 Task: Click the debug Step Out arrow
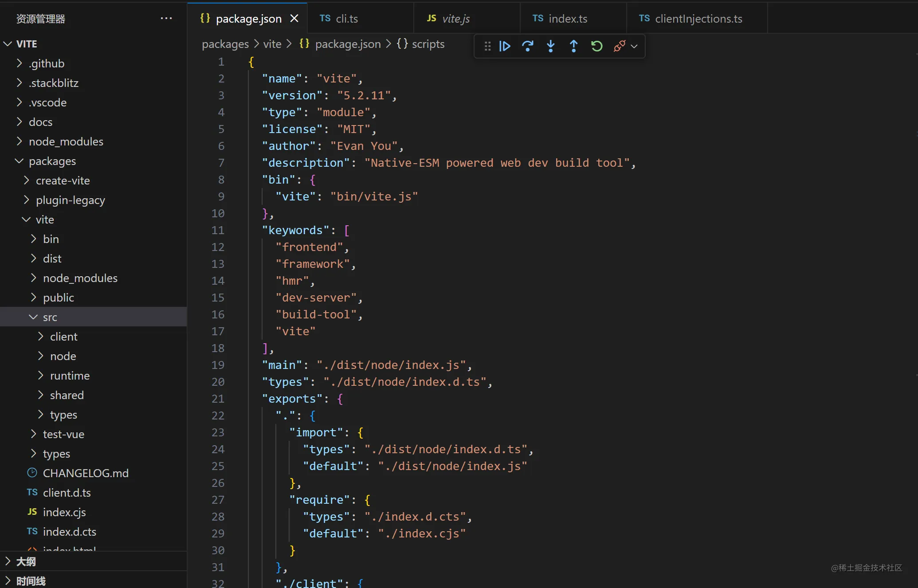574,46
